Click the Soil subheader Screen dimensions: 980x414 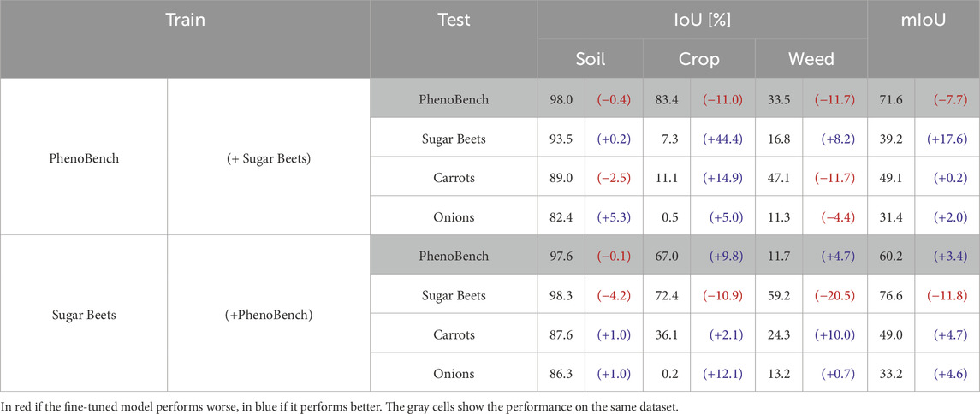(590, 59)
